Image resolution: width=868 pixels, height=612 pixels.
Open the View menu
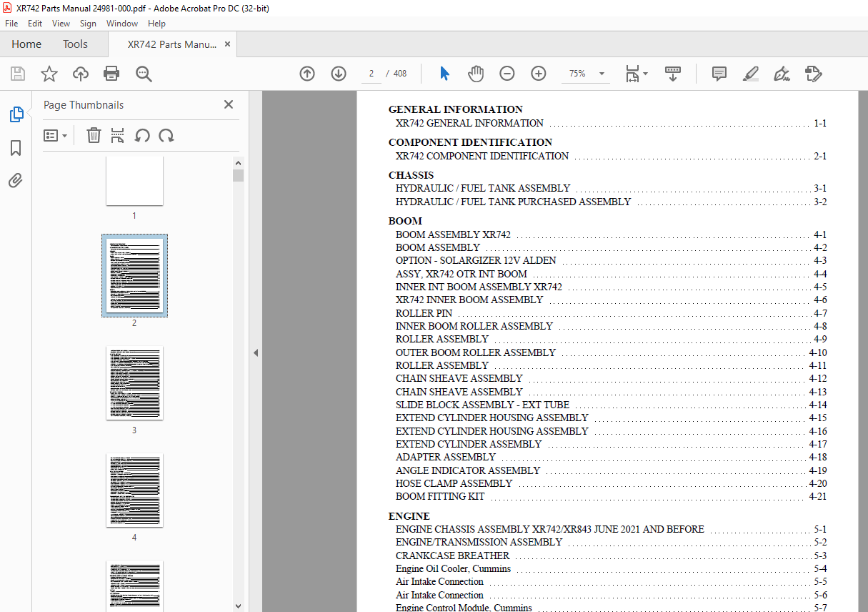(61, 24)
